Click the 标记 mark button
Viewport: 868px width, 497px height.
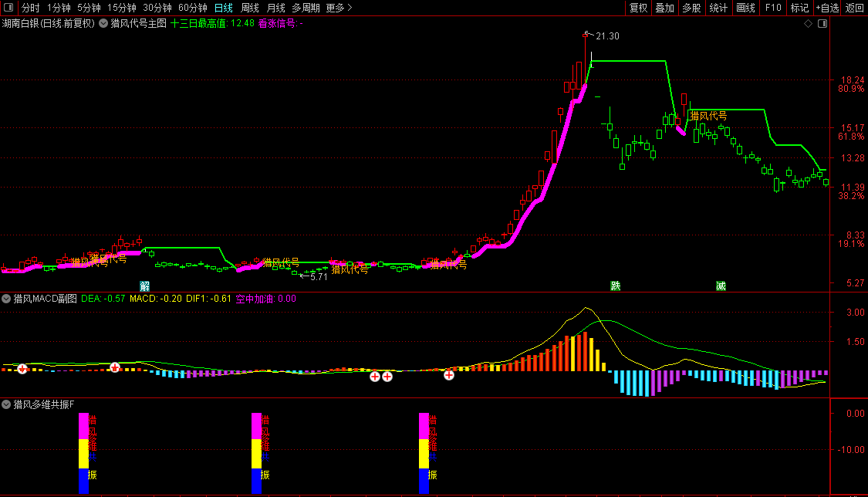coord(799,8)
